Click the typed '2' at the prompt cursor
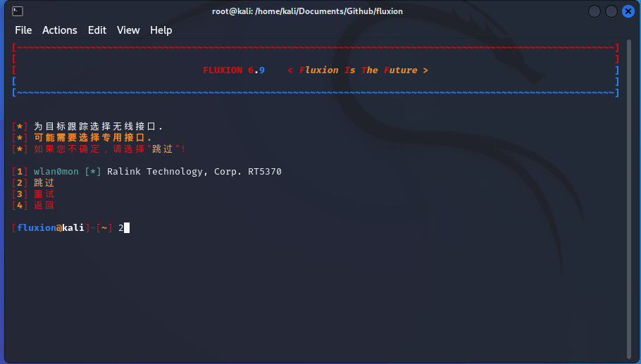 click(x=121, y=228)
